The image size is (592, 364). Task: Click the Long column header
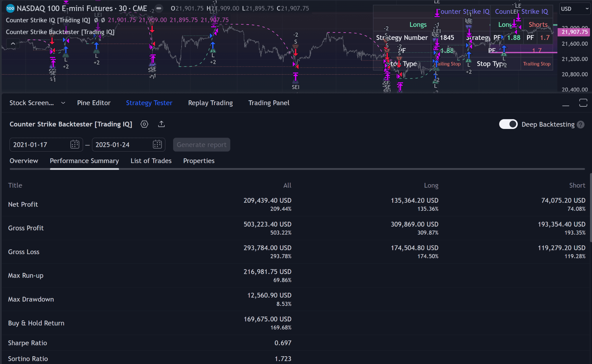click(431, 185)
